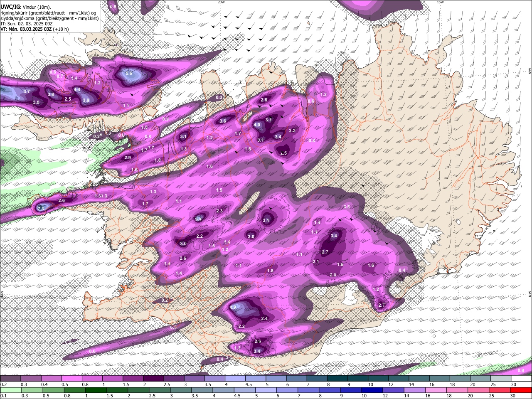Click the 3.7 value label
532x399 pixels.
tap(27, 91)
